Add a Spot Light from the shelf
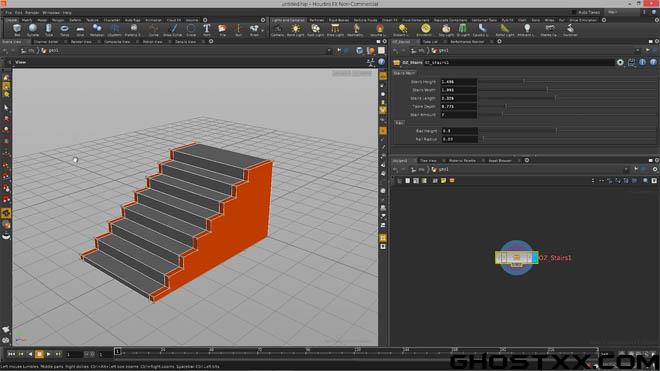This screenshot has width=660, height=371. pos(315,30)
